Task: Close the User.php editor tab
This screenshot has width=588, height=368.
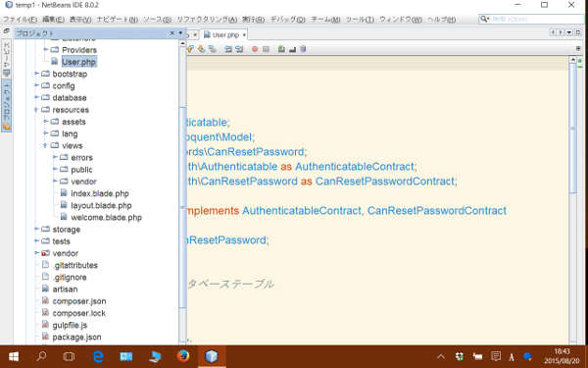Action: (x=244, y=35)
